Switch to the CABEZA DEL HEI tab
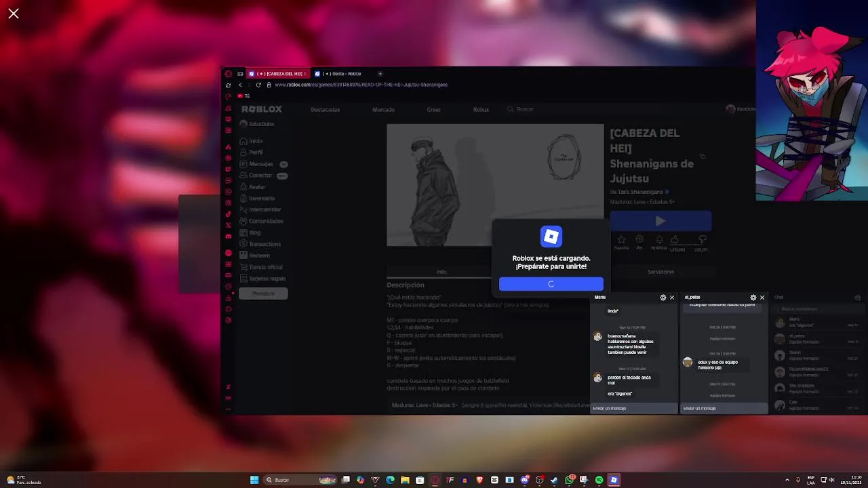Viewport: 868px width, 488px height. point(278,74)
